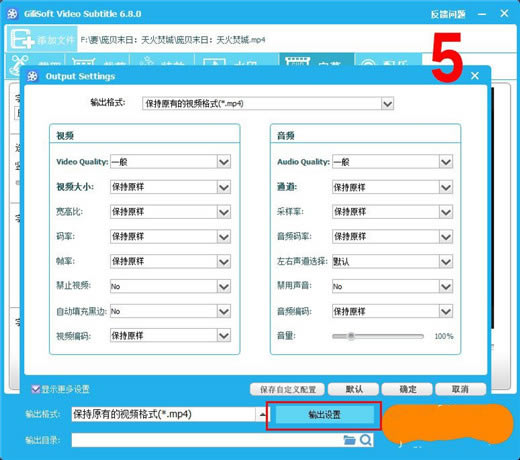Click the magnifier icon beside output directory

point(366,440)
